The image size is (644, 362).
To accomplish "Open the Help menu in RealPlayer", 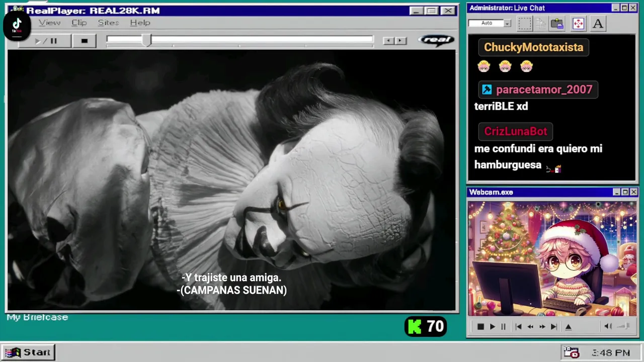I will click(140, 23).
